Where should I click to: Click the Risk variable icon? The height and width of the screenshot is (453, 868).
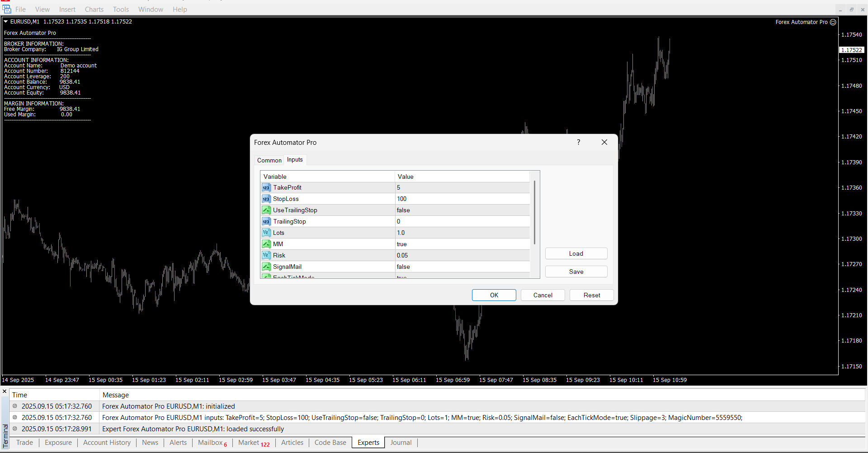pos(266,256)
